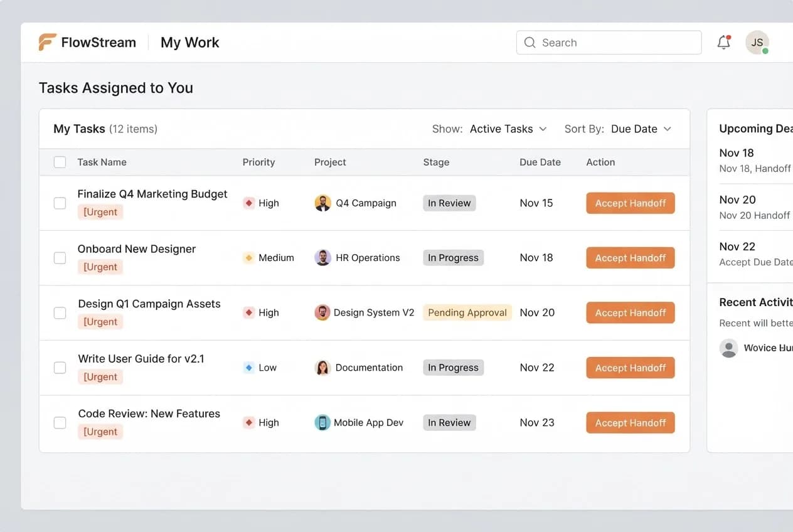
Task: Accept Handoff for Finalize Q4 Marketing Budget
Action: pyautogui.click(x=631, y=203)
